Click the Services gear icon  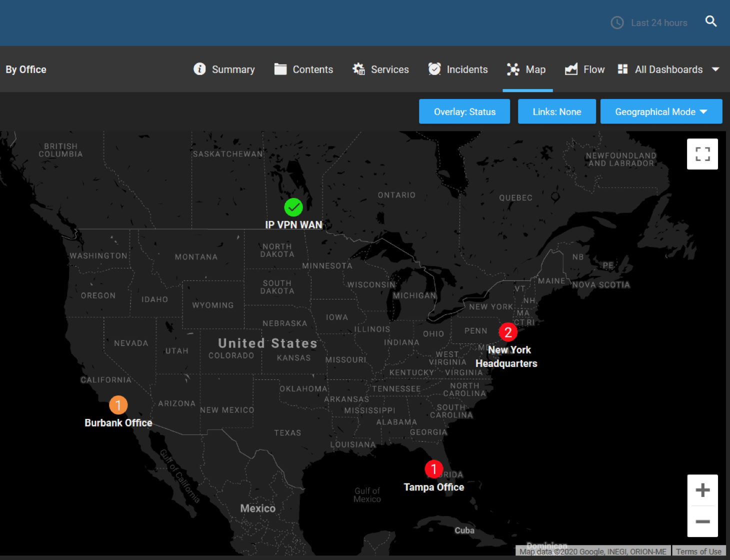click(358, 69)
